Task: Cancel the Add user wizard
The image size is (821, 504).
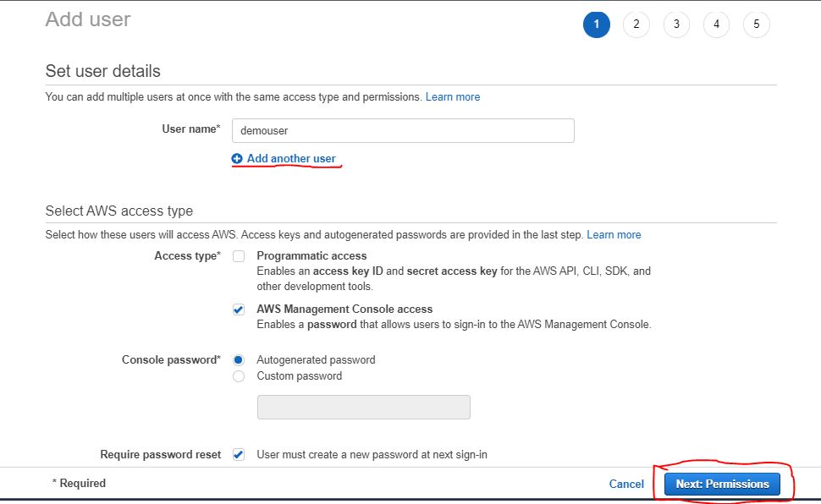Action: point(626,484)
